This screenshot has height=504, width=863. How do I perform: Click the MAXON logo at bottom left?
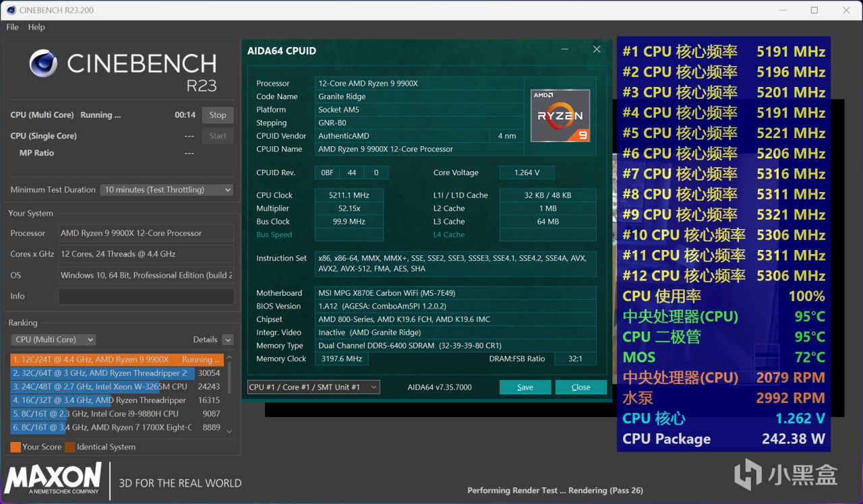[x=53, y=479]
